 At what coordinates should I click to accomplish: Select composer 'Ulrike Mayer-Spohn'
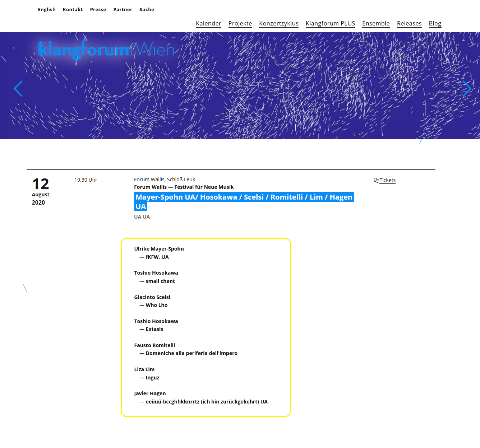coord(159,249)
